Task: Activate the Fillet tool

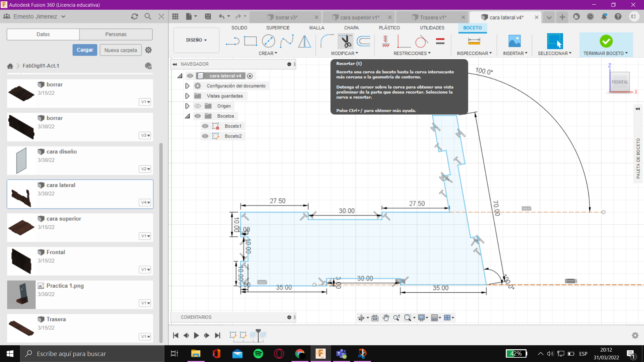Action: point(327,41)
